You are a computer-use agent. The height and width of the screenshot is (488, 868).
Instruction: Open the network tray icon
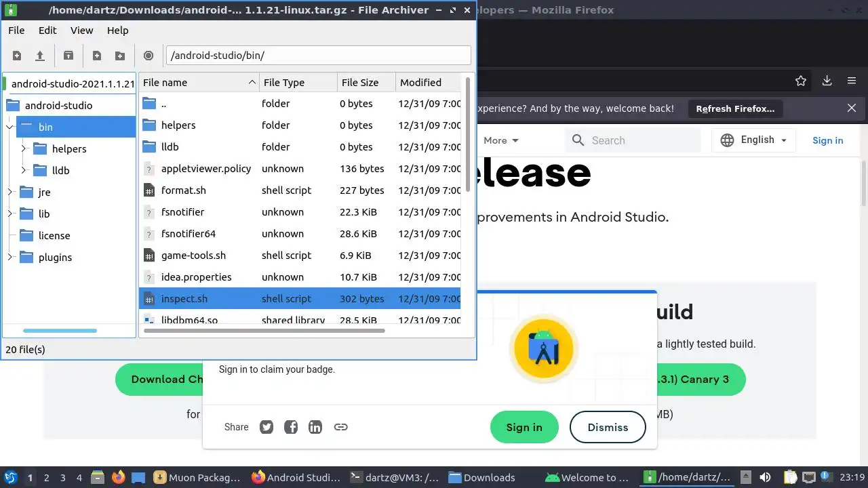point(809,477)
